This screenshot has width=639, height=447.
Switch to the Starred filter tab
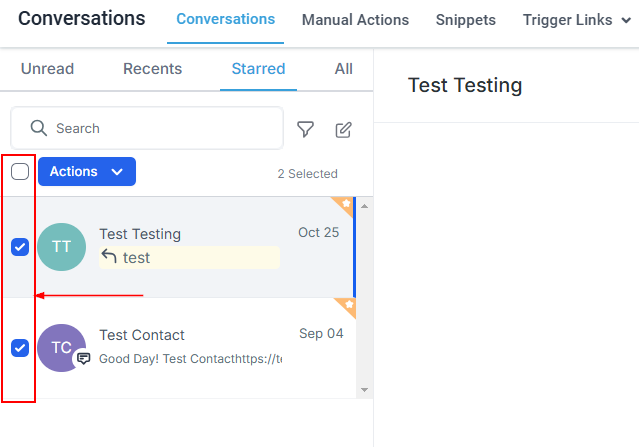point(258,68)
